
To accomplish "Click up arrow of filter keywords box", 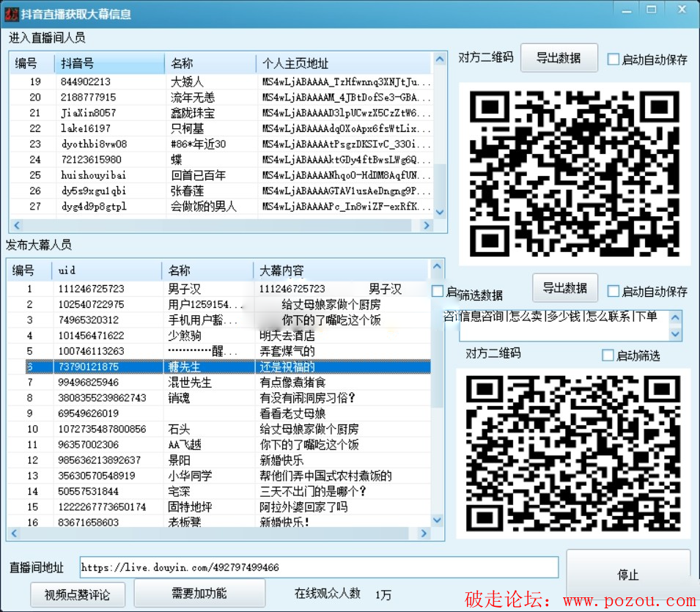I will (x=676, y=317).
